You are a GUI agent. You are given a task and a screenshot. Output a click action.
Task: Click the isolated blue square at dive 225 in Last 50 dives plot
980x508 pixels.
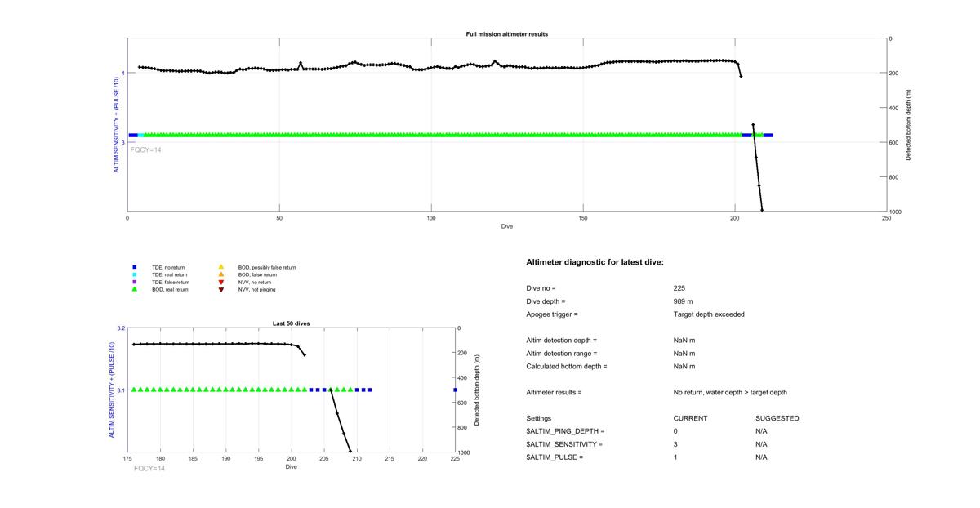(x=455, y=390)
